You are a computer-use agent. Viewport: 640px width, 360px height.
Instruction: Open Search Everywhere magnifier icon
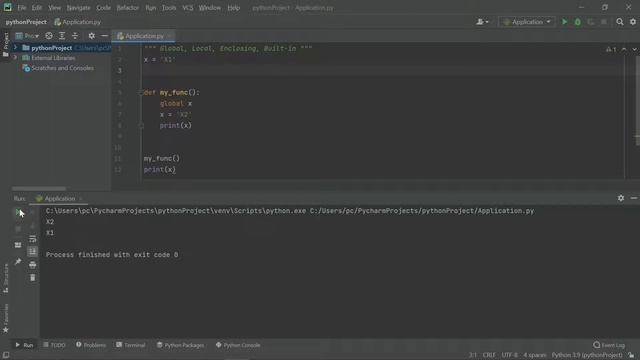(620, 22)
